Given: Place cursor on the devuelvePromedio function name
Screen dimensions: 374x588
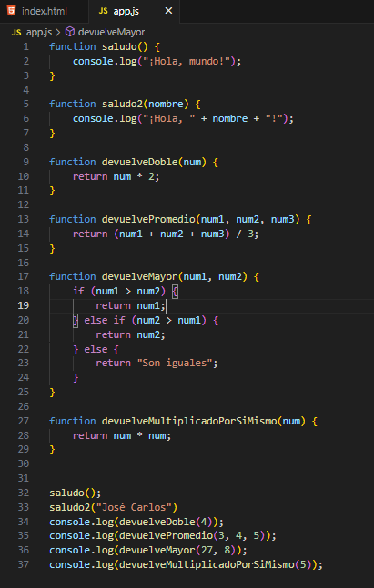Looking at the screenshot, I should pyautogui.click(x=148, y=219).
